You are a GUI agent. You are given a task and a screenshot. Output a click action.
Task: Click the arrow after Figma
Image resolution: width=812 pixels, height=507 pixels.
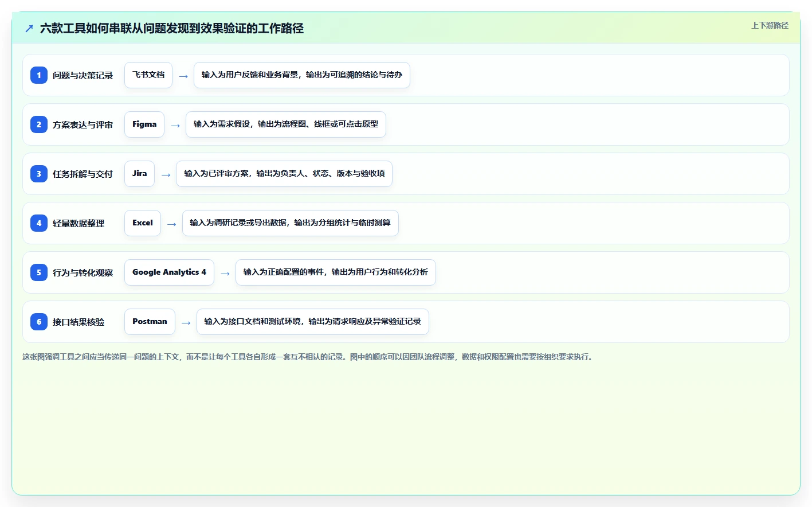175,125
